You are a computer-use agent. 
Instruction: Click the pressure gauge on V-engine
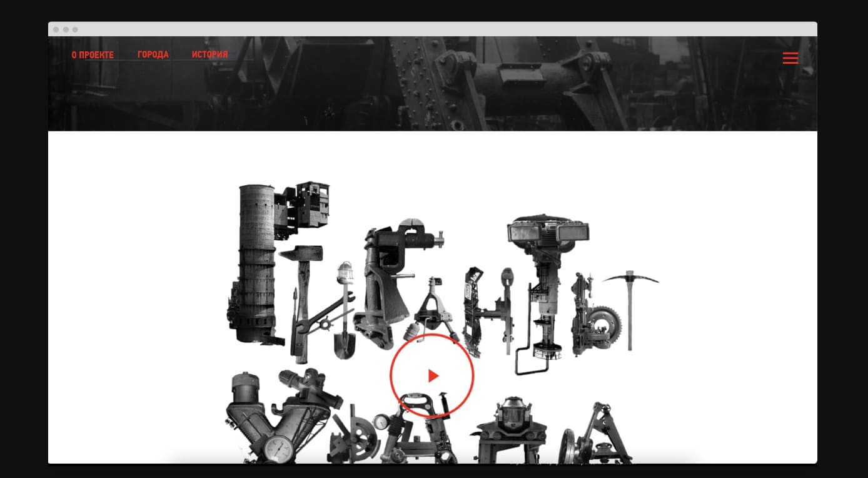[x=278, y=449]
